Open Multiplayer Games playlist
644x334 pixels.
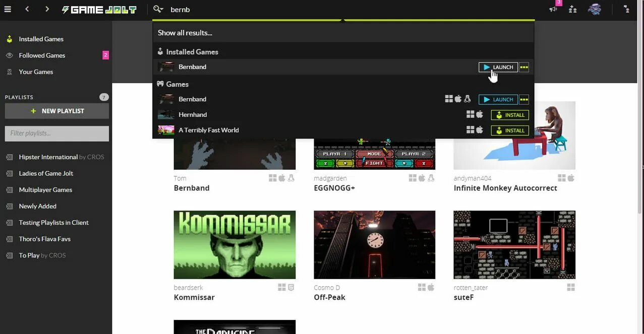pos(45,189)
